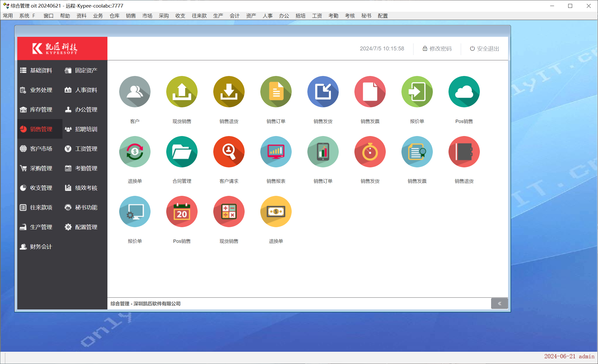The height and width of the screenshot is (364, 598).
Task: Collapse panel with double-chevron button
Action: 499,303
